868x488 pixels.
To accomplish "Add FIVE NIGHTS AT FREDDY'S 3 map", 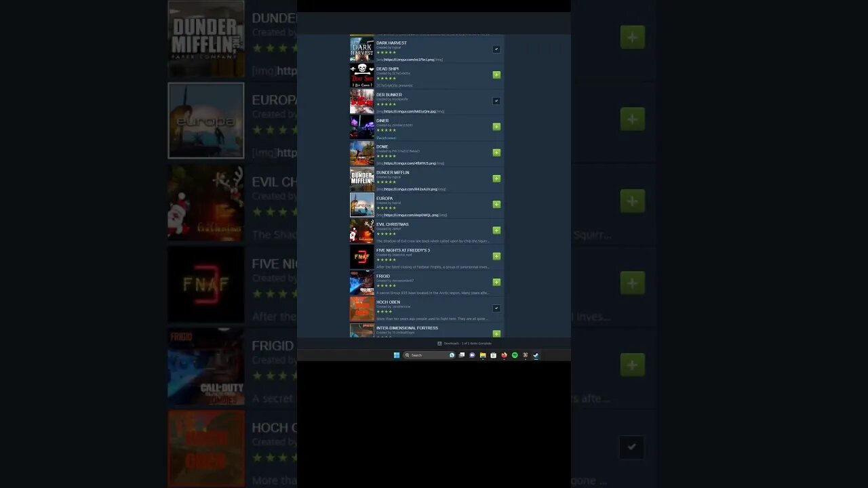I will click(496, 256).
